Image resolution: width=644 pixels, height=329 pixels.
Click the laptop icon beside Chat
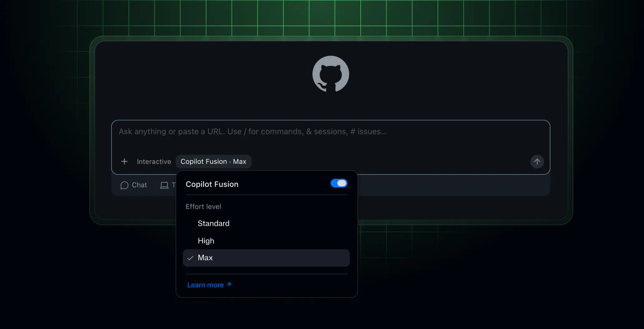pyautogui.click(x=164, y=185)
